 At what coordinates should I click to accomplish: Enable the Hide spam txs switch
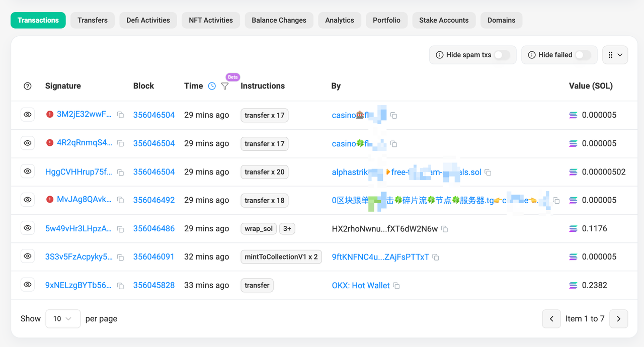[502, 55]
